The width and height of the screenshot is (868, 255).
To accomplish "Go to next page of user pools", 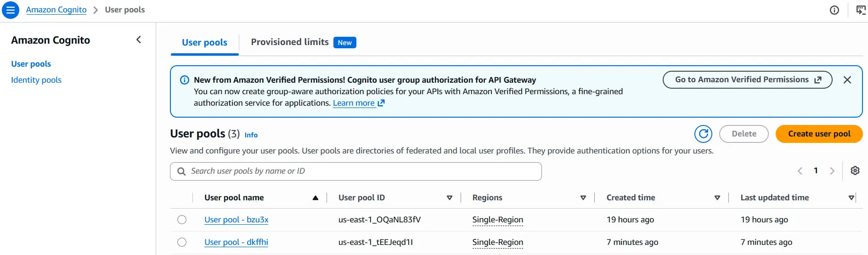I will pos(832,171).
